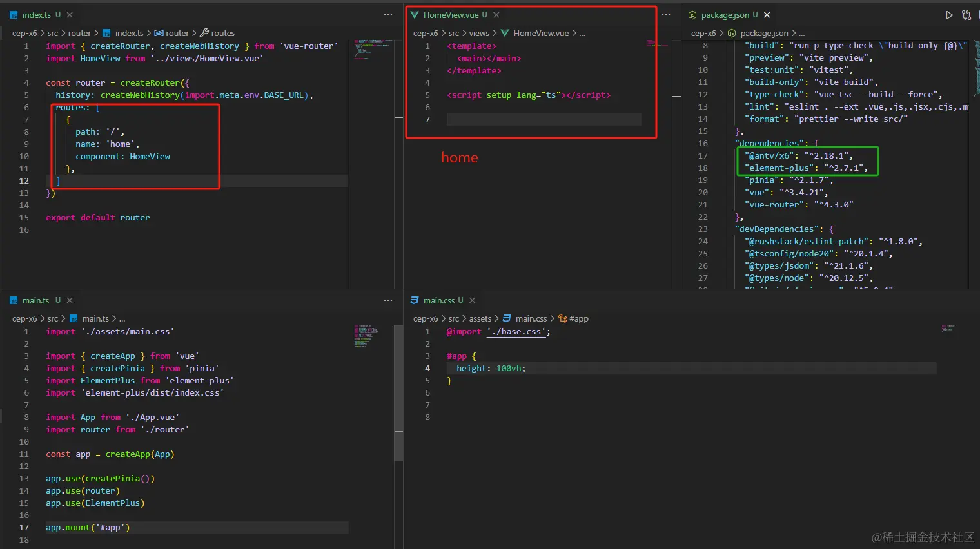Viewport: 980px width, 549px height.
Task: Open 'router' folder breadcrumb above index.ts
Action: tap(79, 33)
